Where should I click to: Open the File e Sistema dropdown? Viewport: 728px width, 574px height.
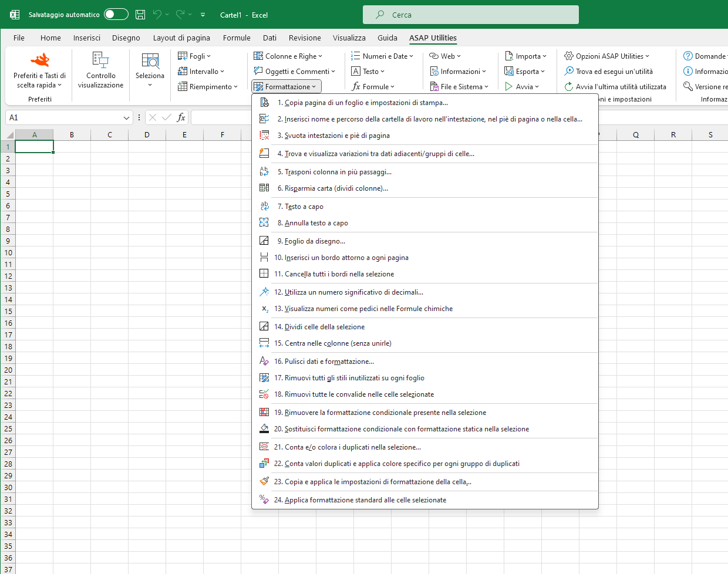pos(460,87)
